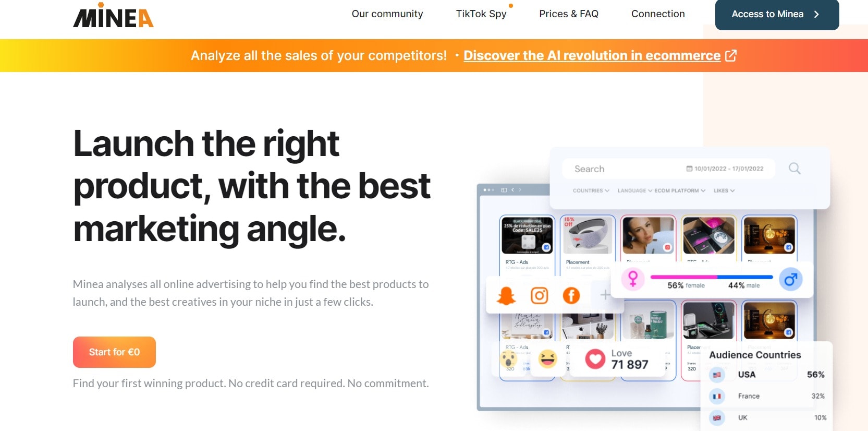This screenshot has height=431, width=868.
Task: Expand the Language filter dropdown
Action: tap(635, 190)
